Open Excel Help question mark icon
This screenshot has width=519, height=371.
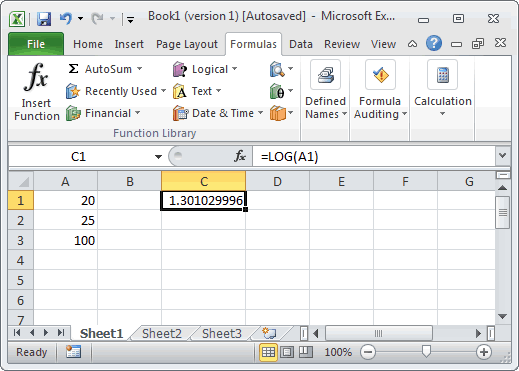pos(434,43)
